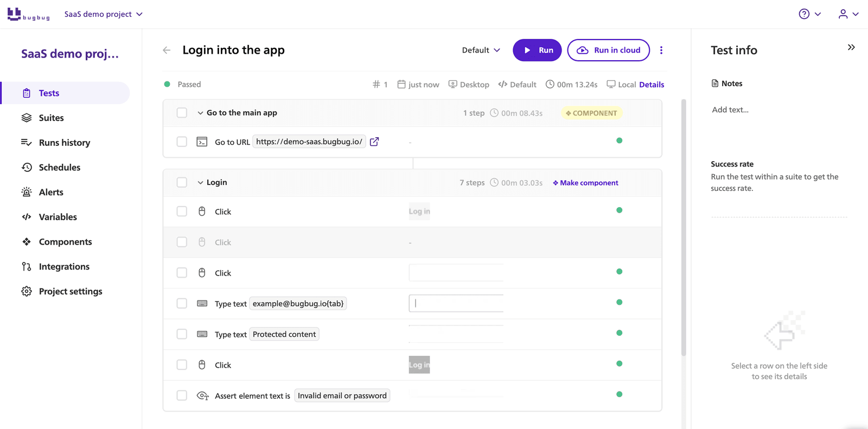
Task: Open the user account icon
Action: (843, 14)
